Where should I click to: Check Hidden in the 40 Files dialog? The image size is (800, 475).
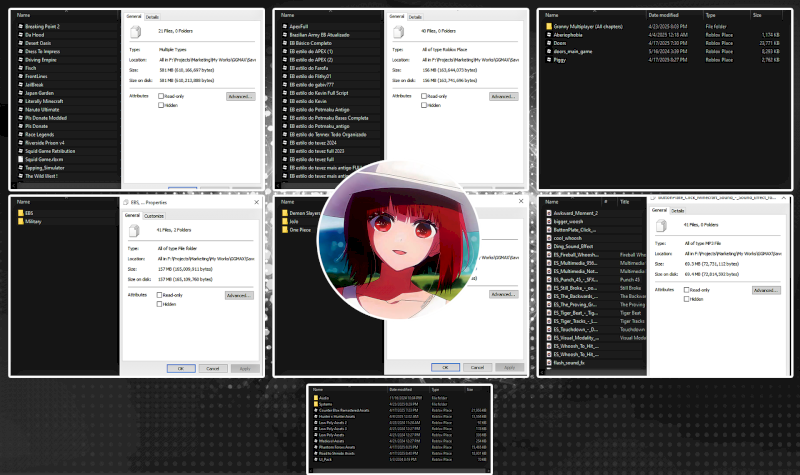pos(423,104)
